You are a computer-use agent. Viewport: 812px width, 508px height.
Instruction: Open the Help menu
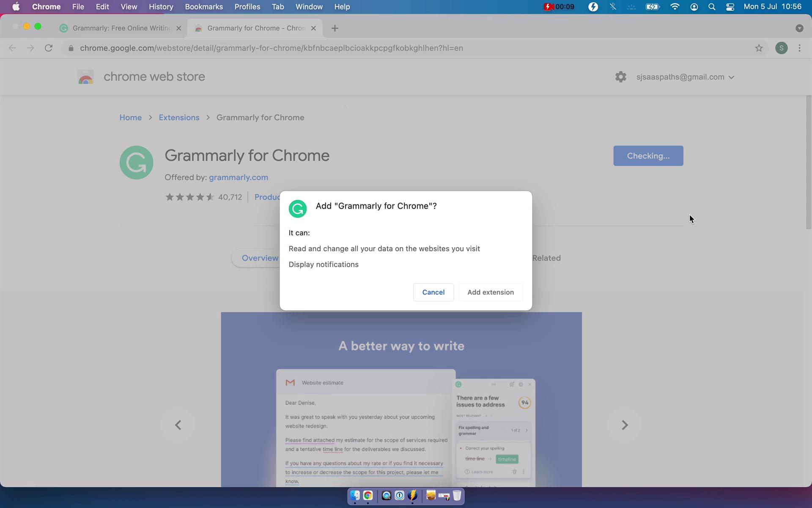[342, 7]
